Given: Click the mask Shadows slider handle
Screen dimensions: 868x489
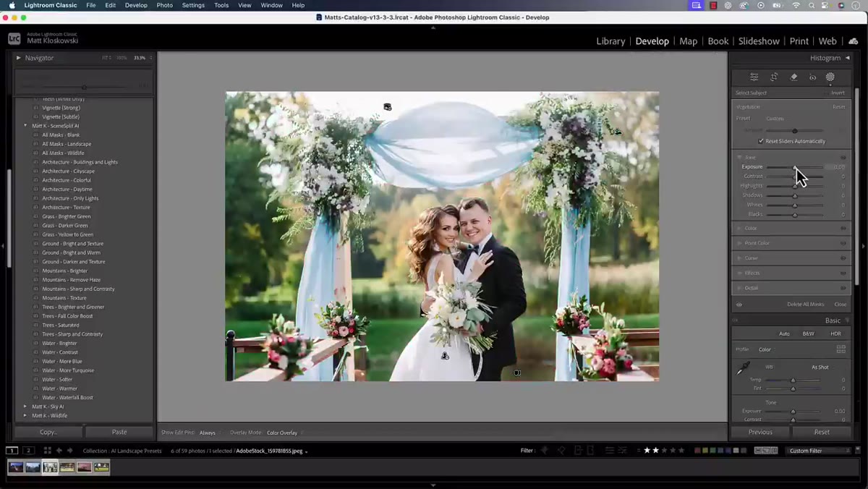Looking at the screenshot, I should point(794,195).
